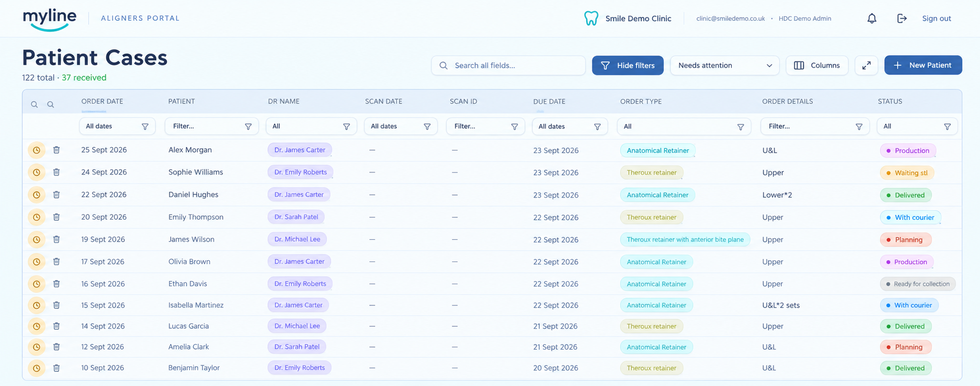Click the logout arrow icon
Image resolution: width=980 pixels, height=386 pixels.
click(x=902, y=19)
